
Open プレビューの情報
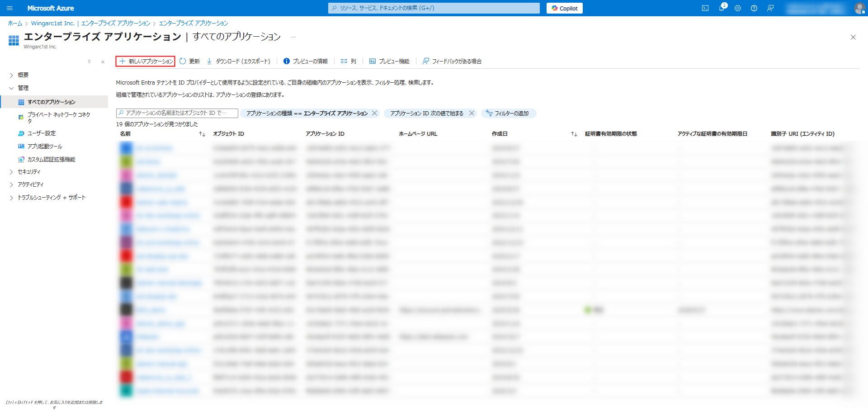pyautogui.click(x=306, y=61)
